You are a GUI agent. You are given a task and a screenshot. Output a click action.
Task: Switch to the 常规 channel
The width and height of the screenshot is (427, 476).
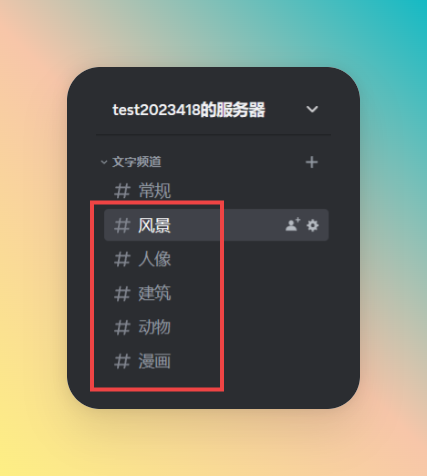point(154,191)
